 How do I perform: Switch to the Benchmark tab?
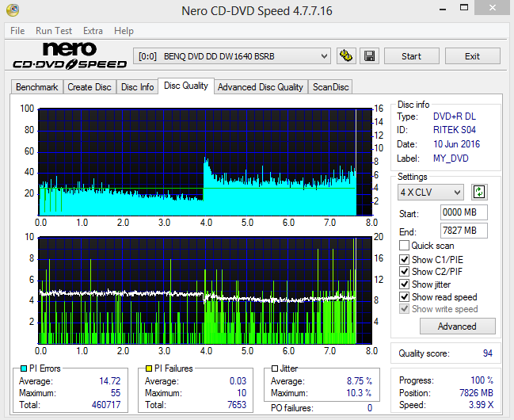[37, 87]
